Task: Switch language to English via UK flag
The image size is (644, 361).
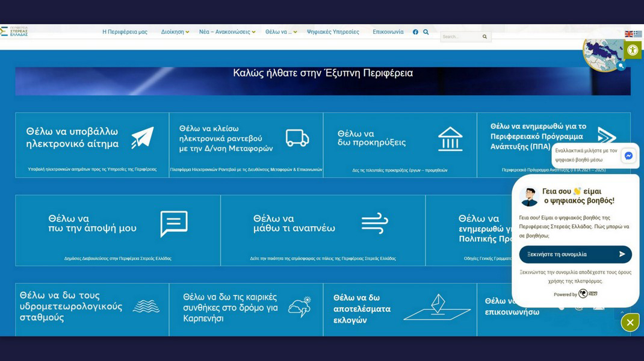Action: click(629, 34)
